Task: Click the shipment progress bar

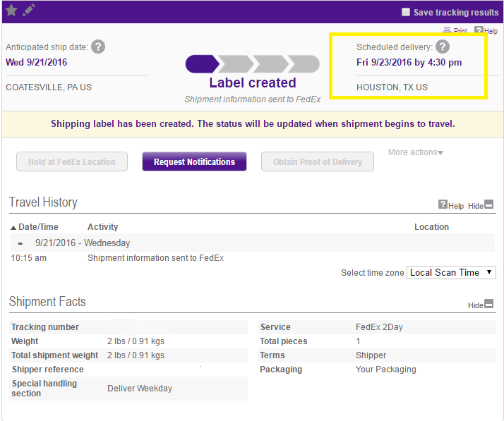Action: (x=253, y=64)
